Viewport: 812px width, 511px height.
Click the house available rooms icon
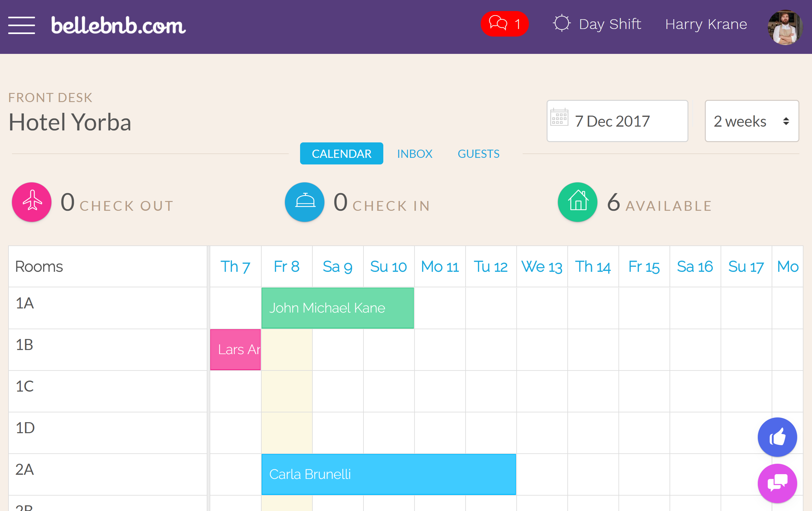pyautogui.click(x=577, y=202)
